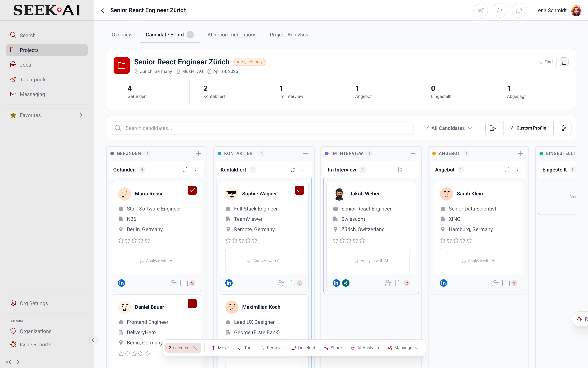
Task: Switch to AI Recommendations tab
Action: tap(232, 35)
